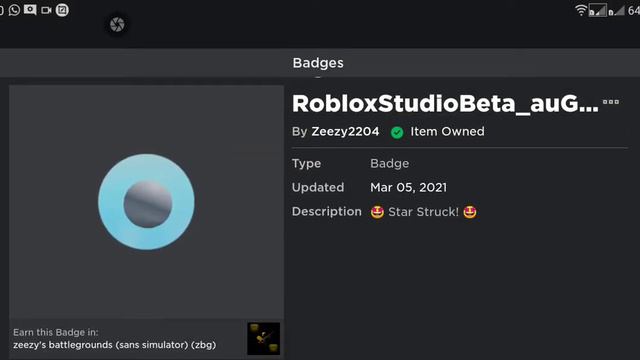This screenshot has width=640, height=360.
Task: Open zeezy's battlegrounds (sans simulator) (zbg) link
Action: (x=115, y=345)
